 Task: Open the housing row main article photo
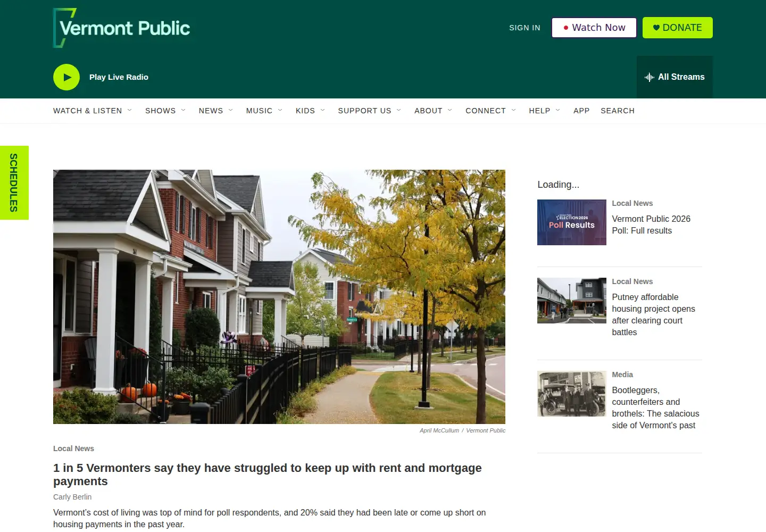tap(279, 297)
